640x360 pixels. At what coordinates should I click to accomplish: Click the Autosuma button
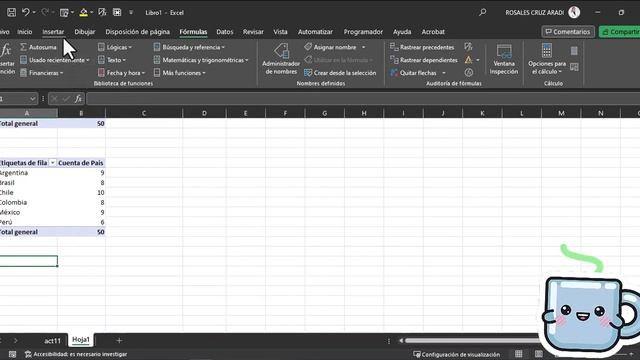[38, 47]
